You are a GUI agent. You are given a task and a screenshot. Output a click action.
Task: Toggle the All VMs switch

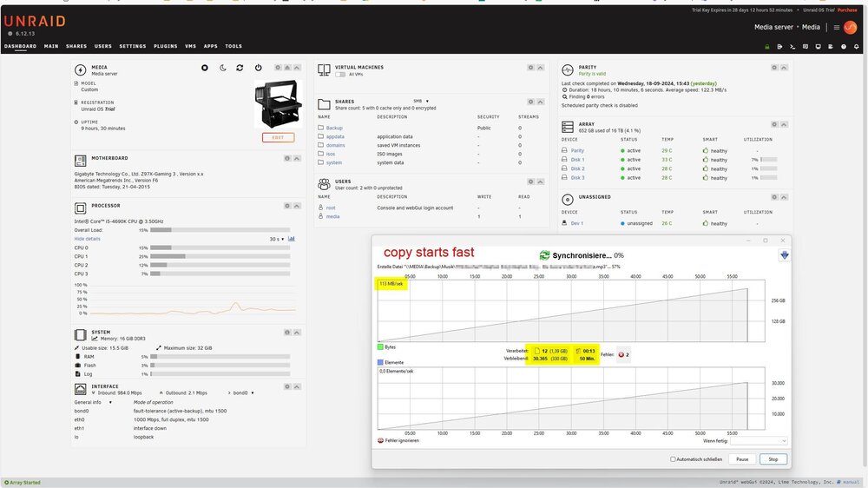[x=340, y=74]
